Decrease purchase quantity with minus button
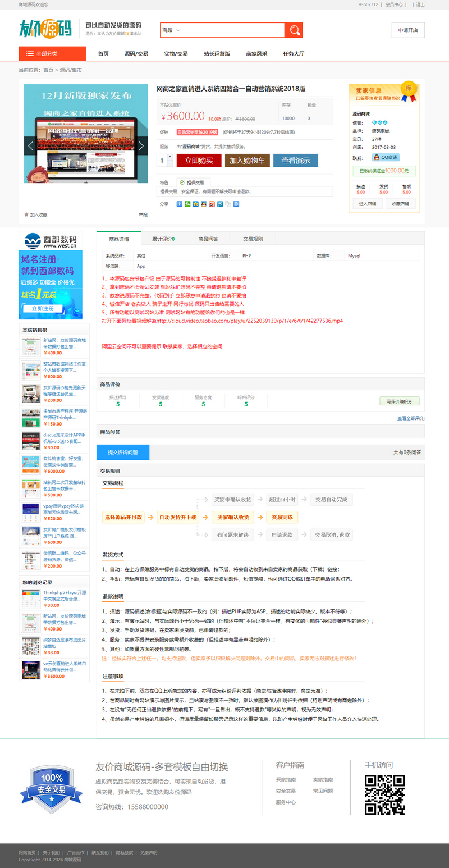Image resolution: width=449 pixels, height=868 pixels. click(170, 164)
